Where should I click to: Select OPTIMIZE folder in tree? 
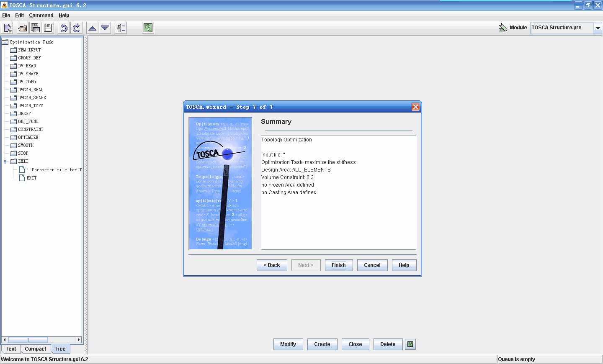tap(24, 137)
